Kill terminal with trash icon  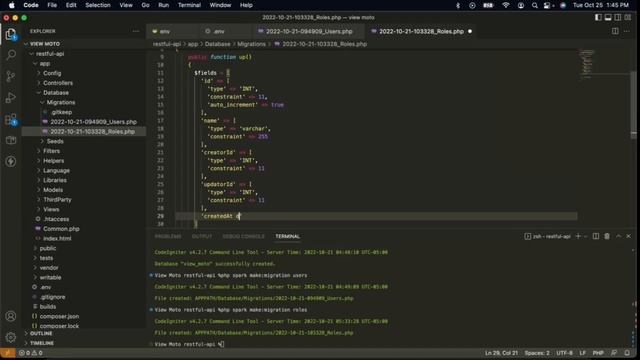click(x=607, y=236)
